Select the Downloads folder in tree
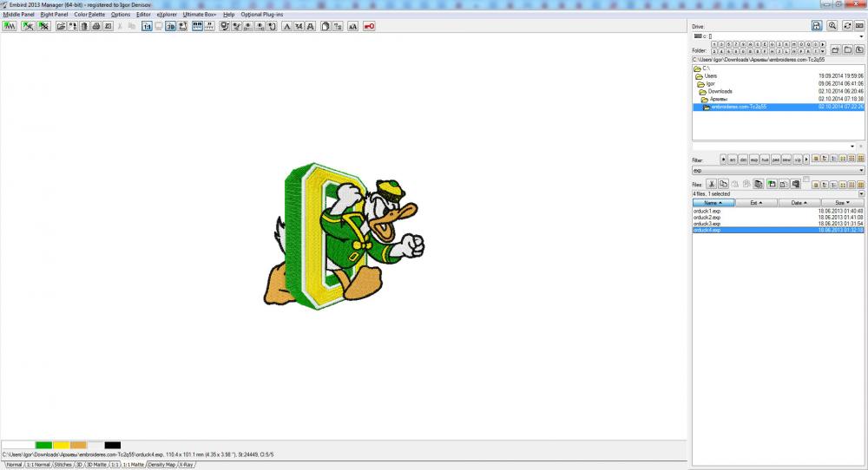Image resolution: width=868 pixels, height=470 pixels. click(720, 91)
